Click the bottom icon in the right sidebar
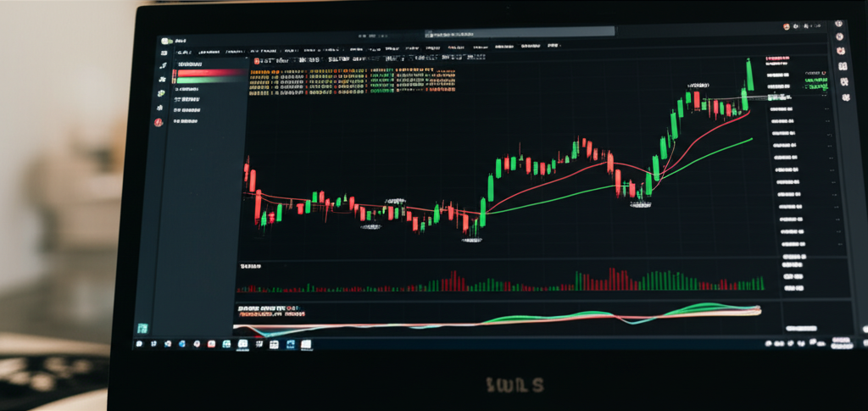This screenshot has width=868, height=411. 847,97
